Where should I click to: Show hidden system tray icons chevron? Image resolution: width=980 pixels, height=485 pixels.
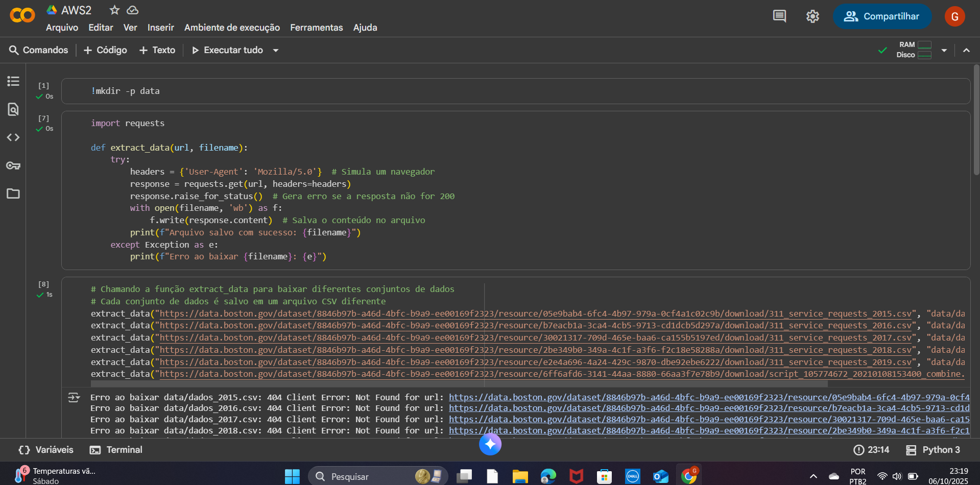(x=813, y=476)
